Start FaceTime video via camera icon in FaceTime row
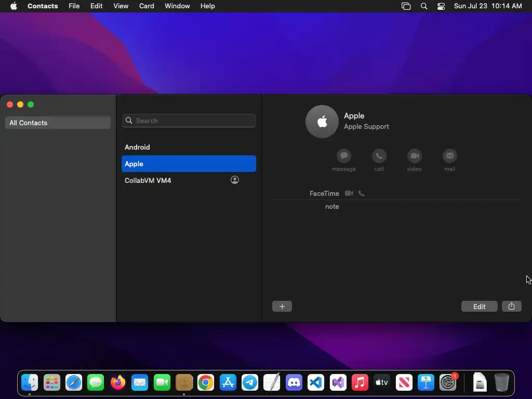 pyautogui.click(x=349, y=193)
